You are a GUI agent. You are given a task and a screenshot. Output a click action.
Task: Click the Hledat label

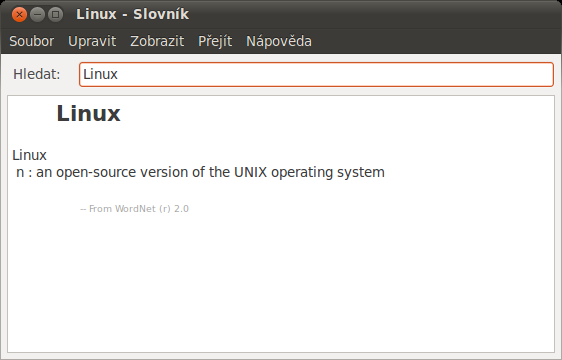(37, 75)
